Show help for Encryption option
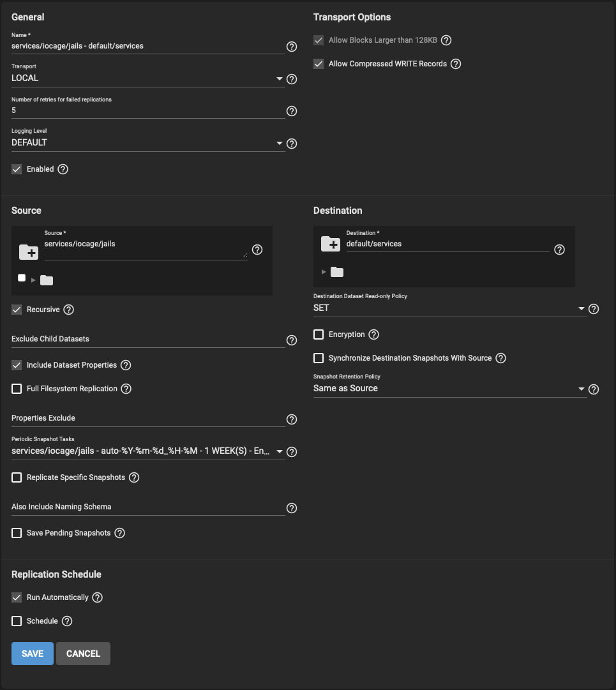 (373, 334)
